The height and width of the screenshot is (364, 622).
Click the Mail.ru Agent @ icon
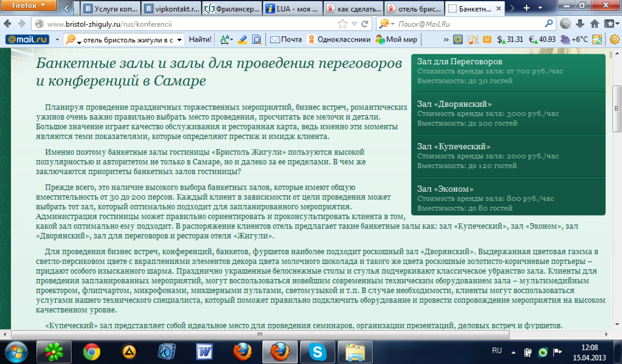click(x=458, y=39)
